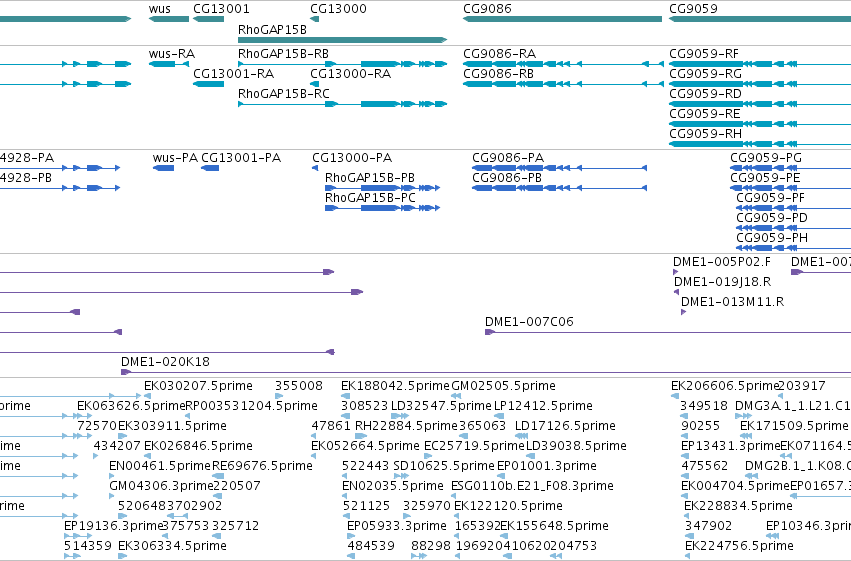Screen dimensions: 851x561
Task: Select the EK155648.5prime EST label
Action: pyautogui.click(x=555, y=527)
